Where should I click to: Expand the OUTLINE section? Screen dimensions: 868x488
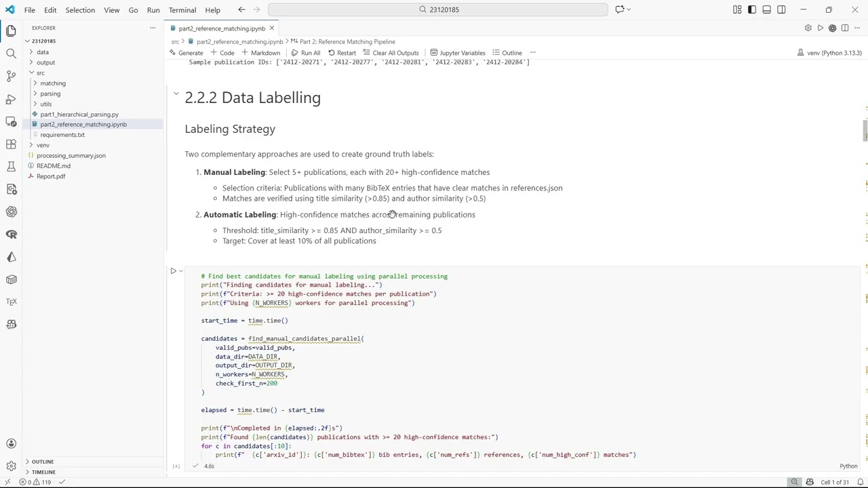(43, 462)
